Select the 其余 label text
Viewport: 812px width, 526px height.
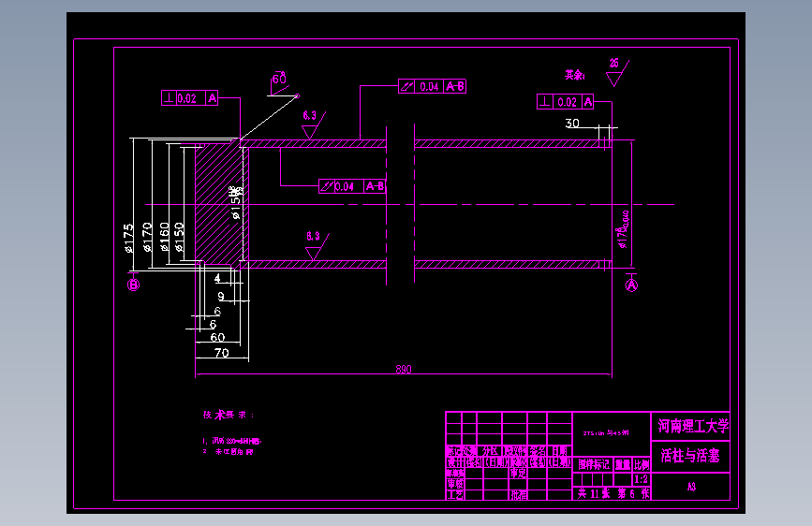(575, 75)
